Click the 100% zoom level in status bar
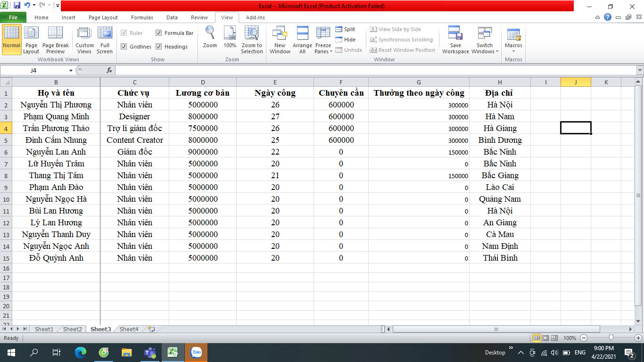The image size is (644, 362). tap(570, 338)
